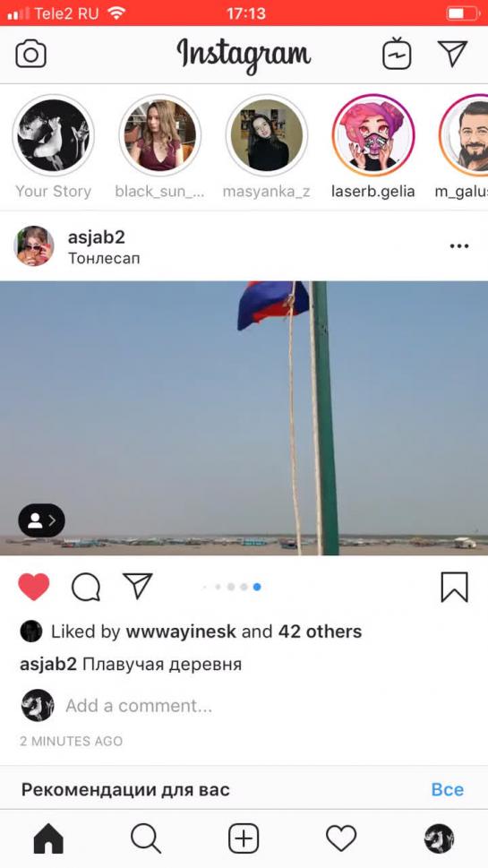Unlike the post with the red heart
The image size is (488, 868).
tap(34, 587)
